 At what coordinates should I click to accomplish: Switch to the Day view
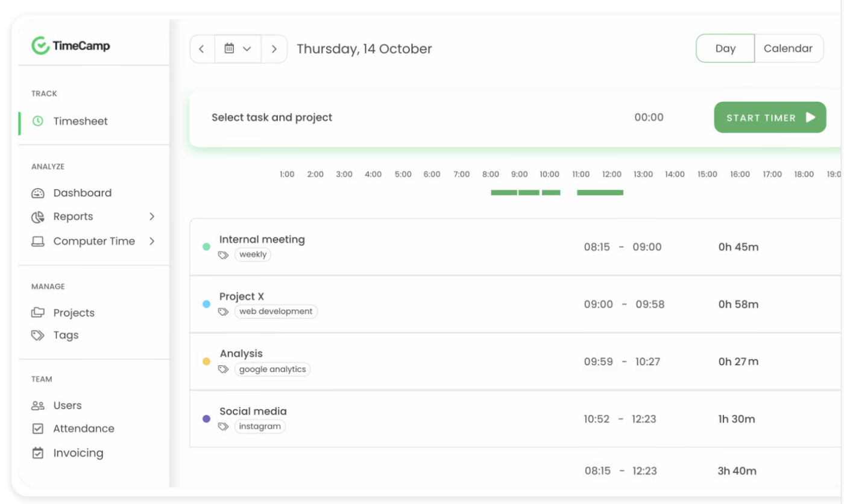coord(725,49)
